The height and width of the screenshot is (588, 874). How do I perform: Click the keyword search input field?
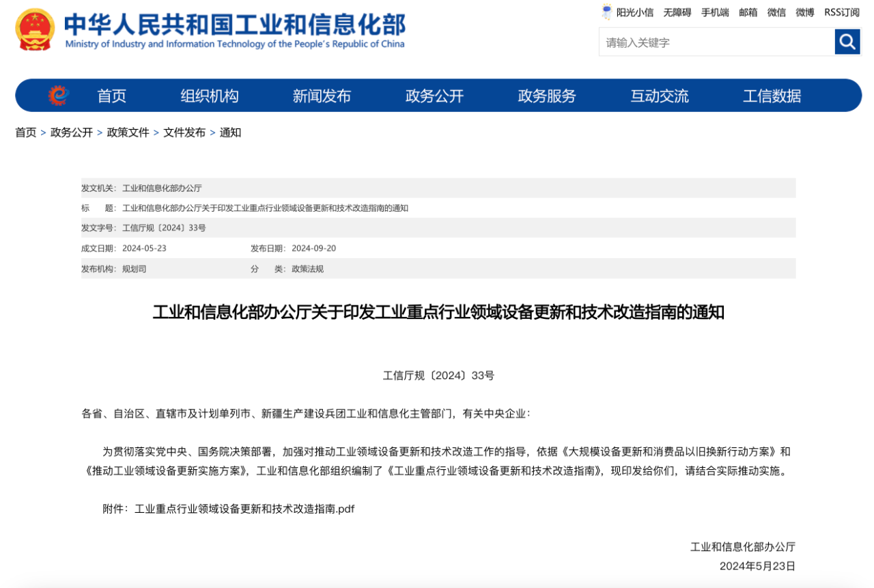[x=716, y=42]
